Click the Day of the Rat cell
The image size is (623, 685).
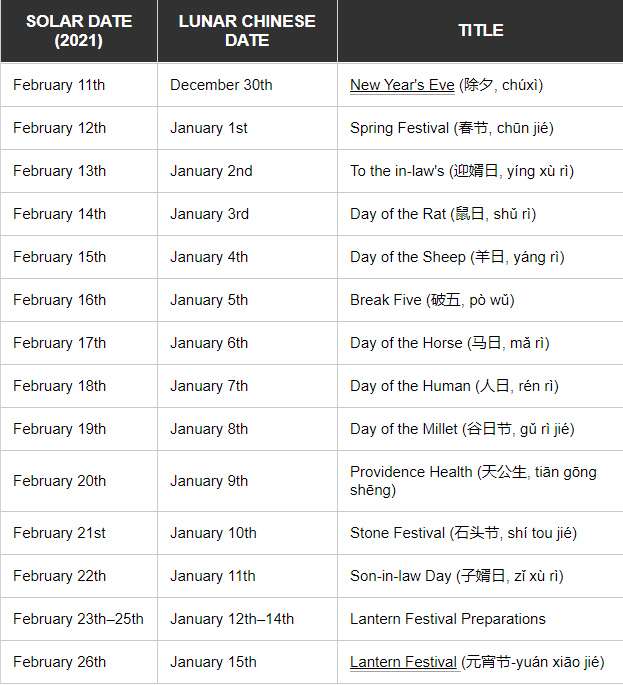pos(481,214)
